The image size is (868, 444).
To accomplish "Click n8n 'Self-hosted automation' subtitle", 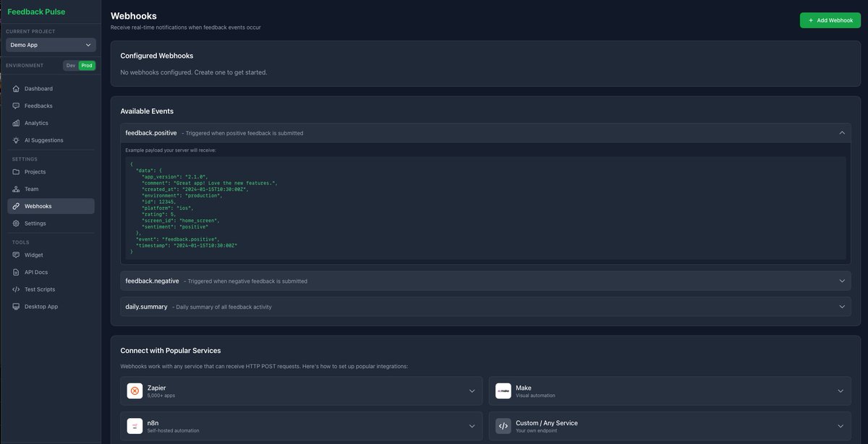I will (x=173, y=430).
